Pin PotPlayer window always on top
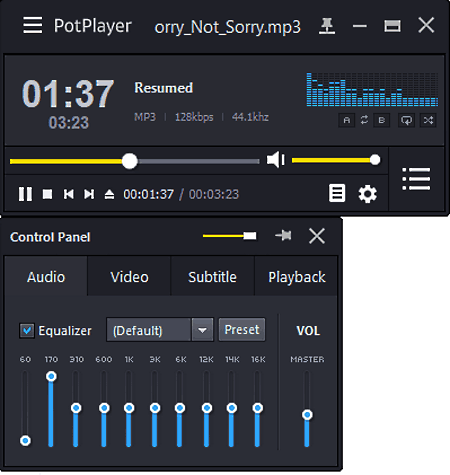 327,26
